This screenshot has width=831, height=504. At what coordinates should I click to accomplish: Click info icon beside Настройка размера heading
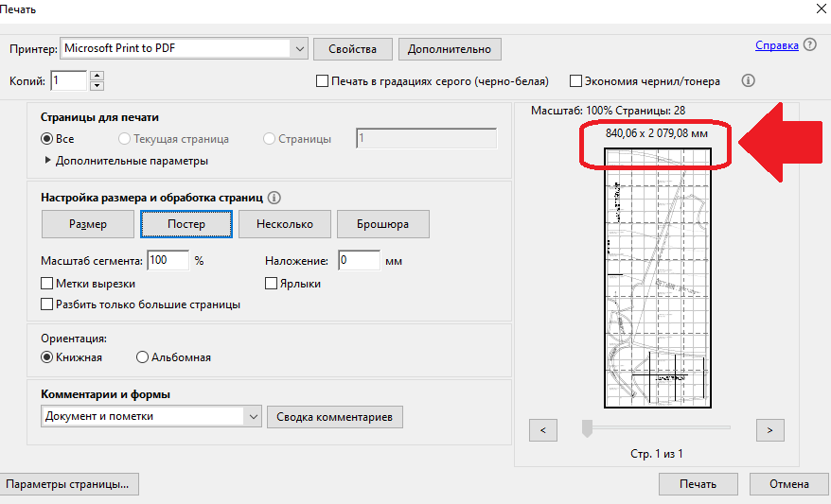click(275, 198)
